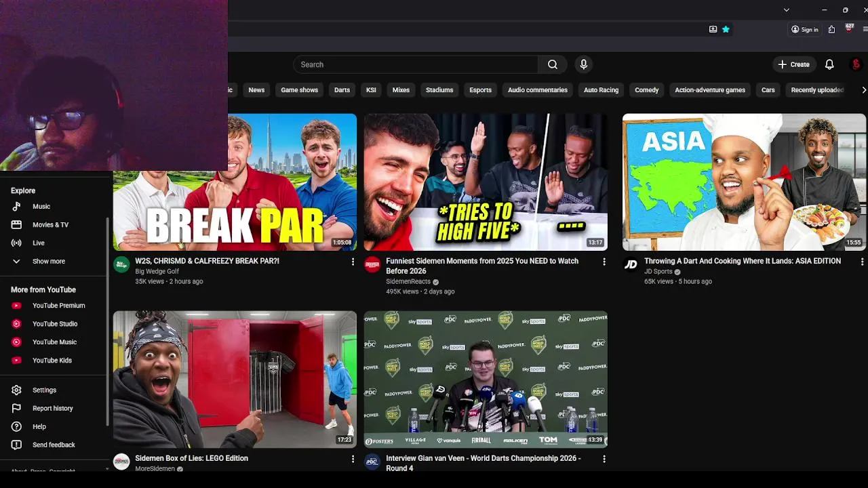Activate voice search microphone
The width and height of the screenshot is (868, 488).
pyautogui.click(x=583, y=64)
